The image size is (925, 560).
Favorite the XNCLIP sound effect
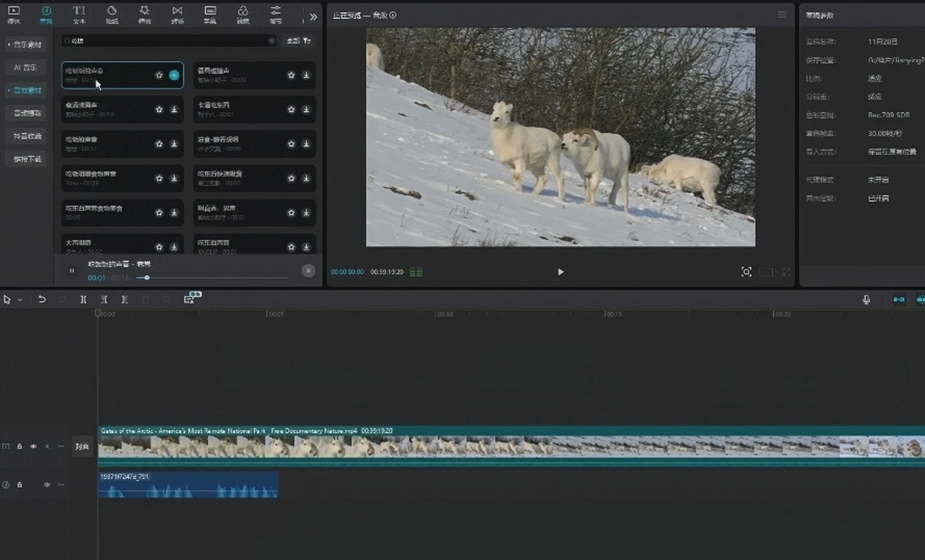tap(291, 247)
